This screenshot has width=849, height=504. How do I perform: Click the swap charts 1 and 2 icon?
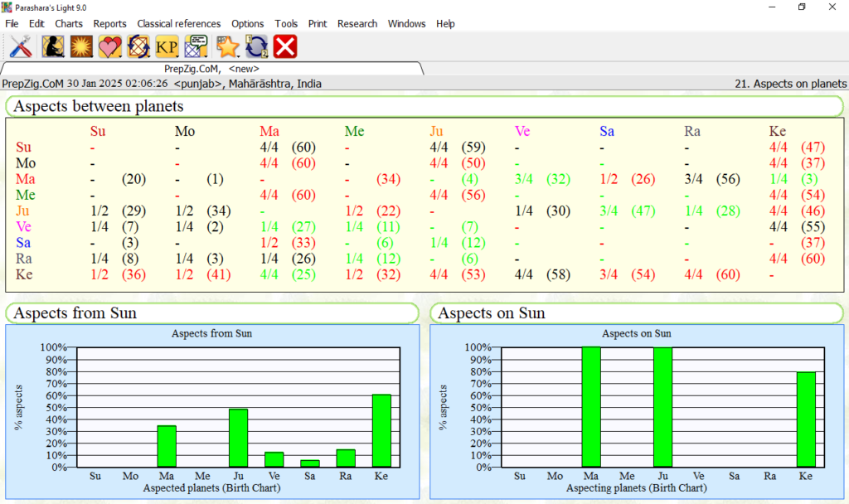pos(257,46)
